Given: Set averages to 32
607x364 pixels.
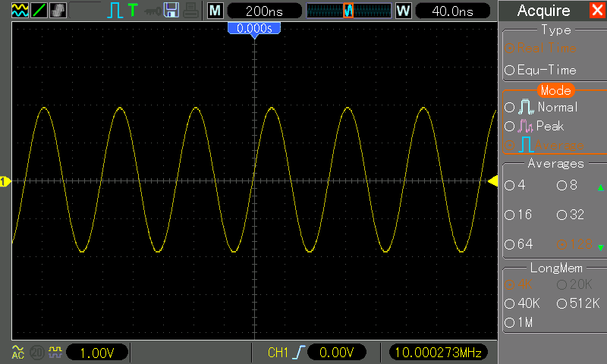Looking at the screenshot, I should [x=571, y=215].
